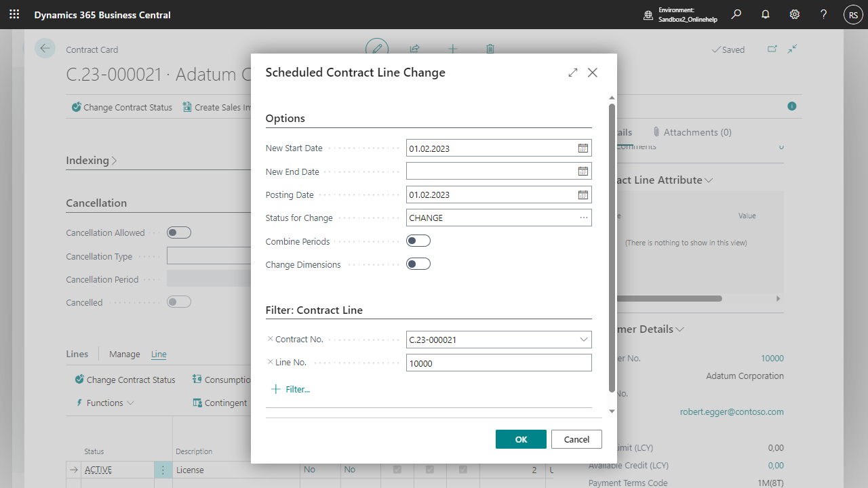Screen dimensions: 868x488
Task: Click the Line No. input field
Action: tap(498, 363)
